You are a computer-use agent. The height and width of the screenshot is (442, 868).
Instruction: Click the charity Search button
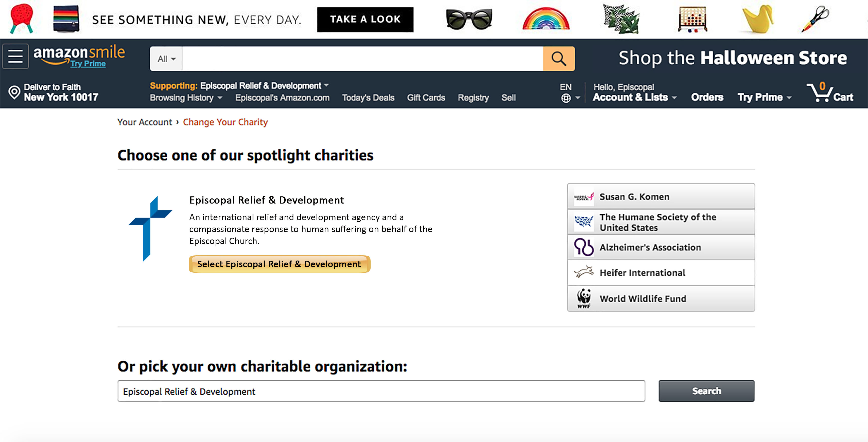point(706,391)
